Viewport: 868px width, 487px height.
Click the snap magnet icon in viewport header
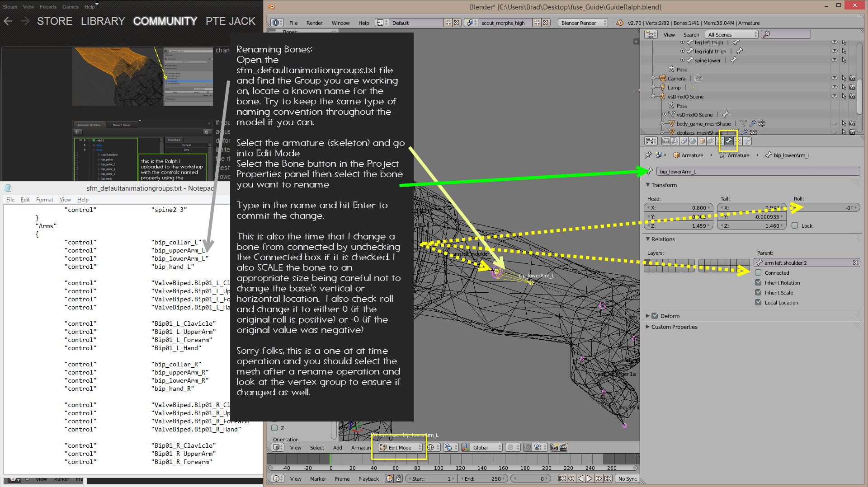[527, 447]
